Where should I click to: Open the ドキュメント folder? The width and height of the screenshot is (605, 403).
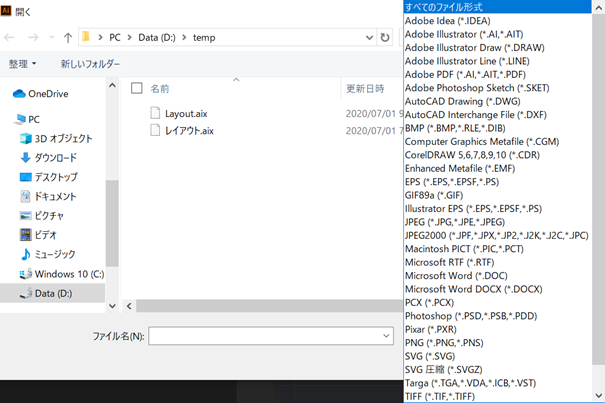click(48, 196)
